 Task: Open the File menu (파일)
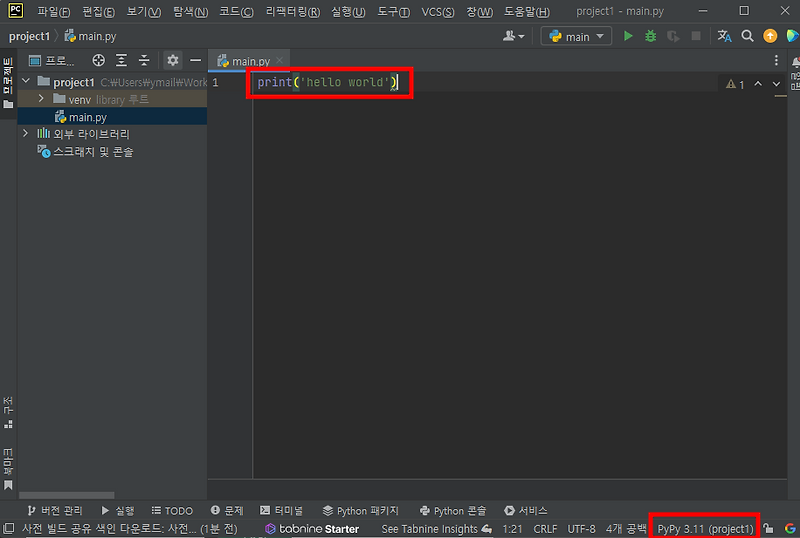(x=54, y=11)
